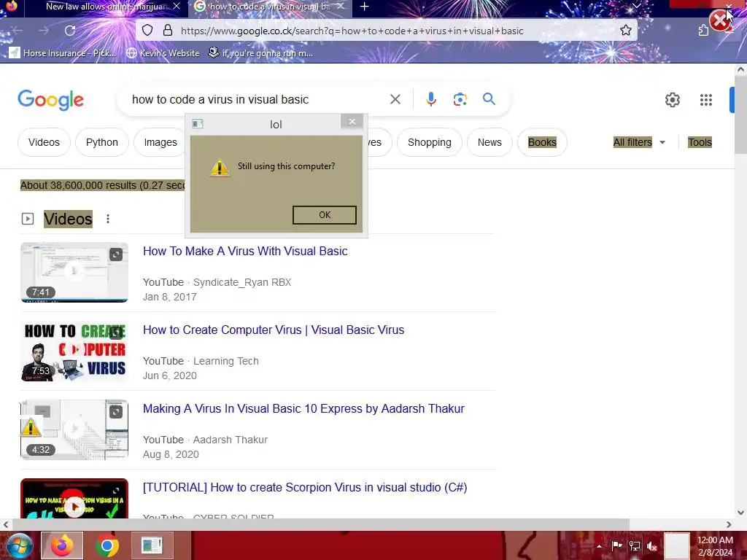The image size is (747, 560).
Task: Click Firefox in the taskbar
Action: coord(62,545)
